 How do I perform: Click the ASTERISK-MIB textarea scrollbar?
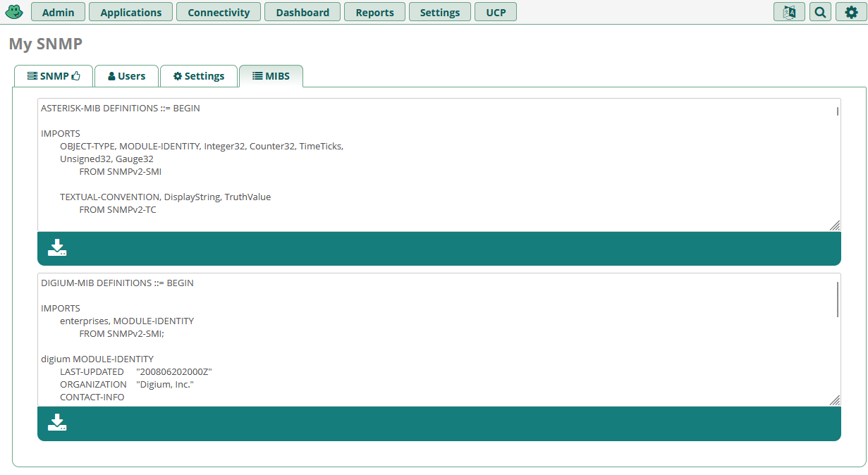click(x=837, y=111)
